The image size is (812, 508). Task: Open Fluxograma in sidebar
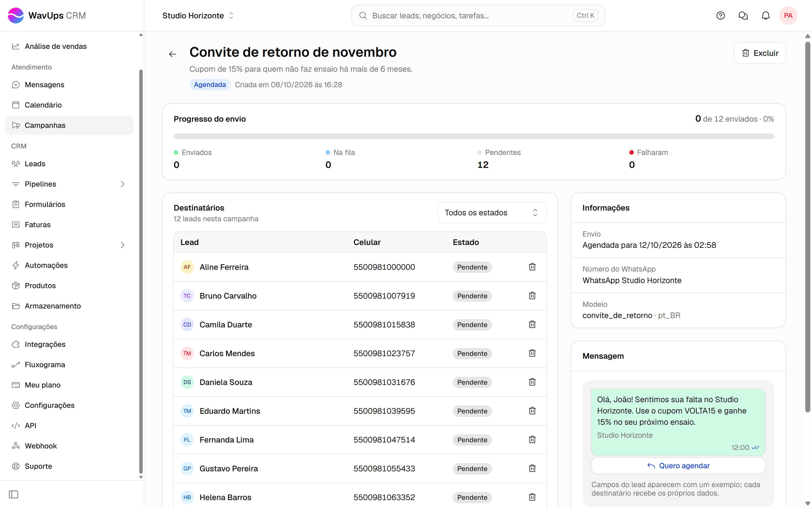(69, 365)
